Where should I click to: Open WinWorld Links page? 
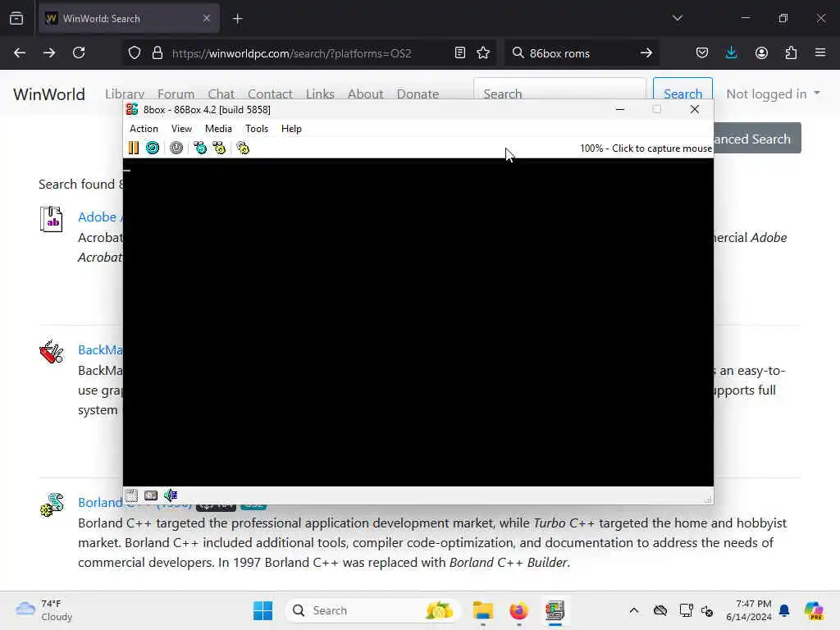(x=321, y=94)
